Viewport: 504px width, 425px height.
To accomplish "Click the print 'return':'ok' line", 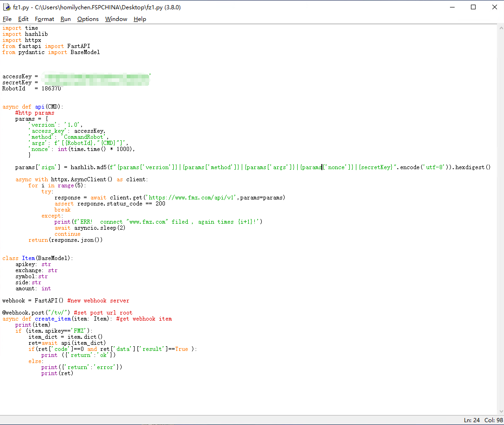I will pyautogui.click(x=78, y=356).
